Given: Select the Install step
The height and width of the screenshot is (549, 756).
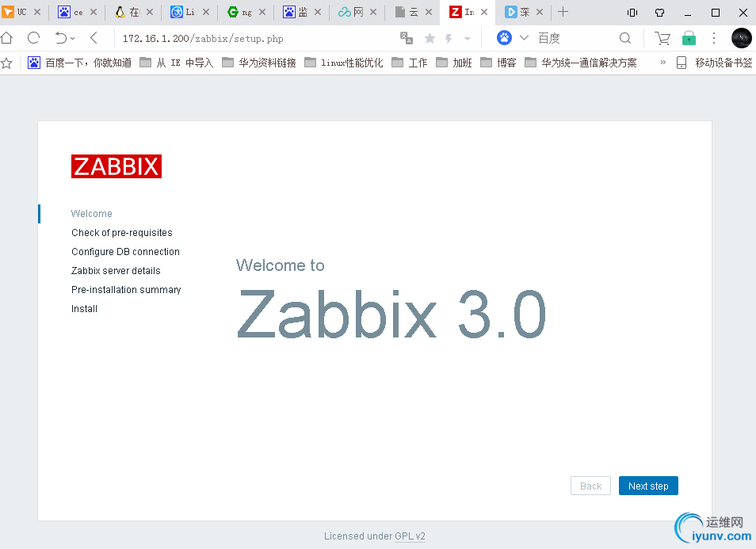Looking at the screenshot, I should [84, 309].
